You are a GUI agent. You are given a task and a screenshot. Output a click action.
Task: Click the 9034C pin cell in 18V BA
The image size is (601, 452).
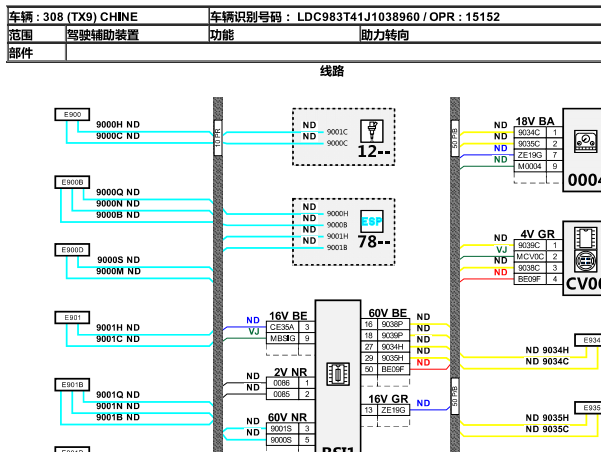pyautogui.click(x=530, y=132)
